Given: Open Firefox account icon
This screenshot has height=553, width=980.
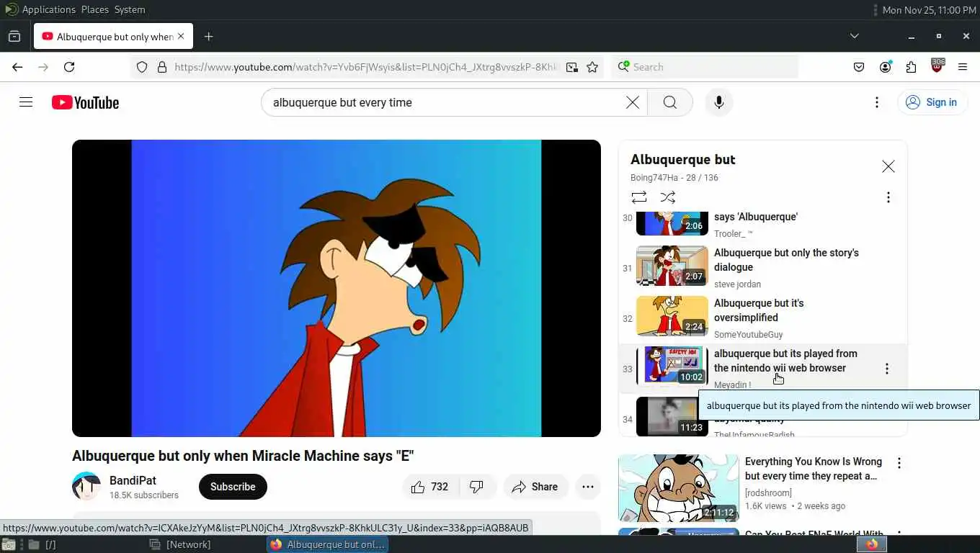Looking at the screenshot, I should click(x=885, y=67).
